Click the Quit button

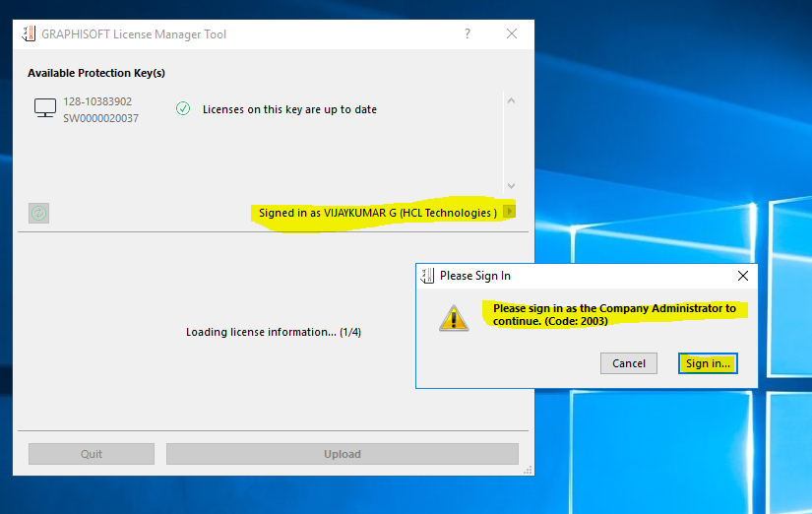(92, 454)
